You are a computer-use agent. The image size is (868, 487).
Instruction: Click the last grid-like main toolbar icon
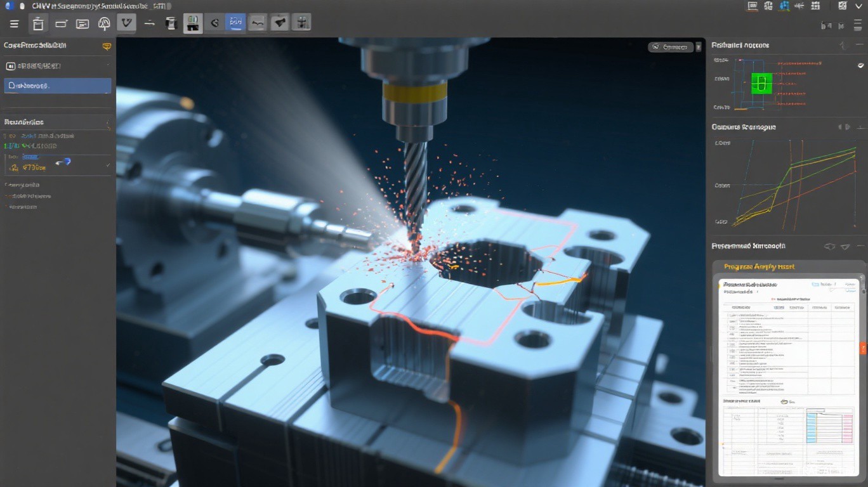coord(302,23)
